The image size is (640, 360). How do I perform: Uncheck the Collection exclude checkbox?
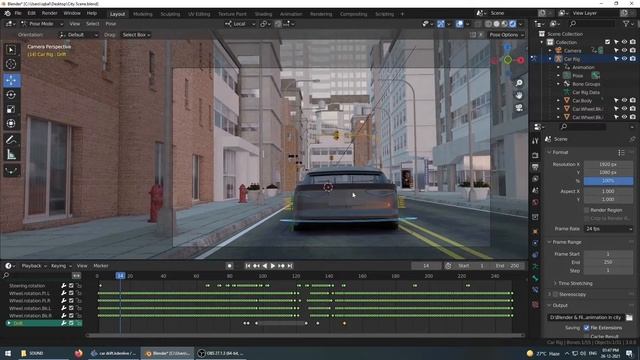coord(607,42)
